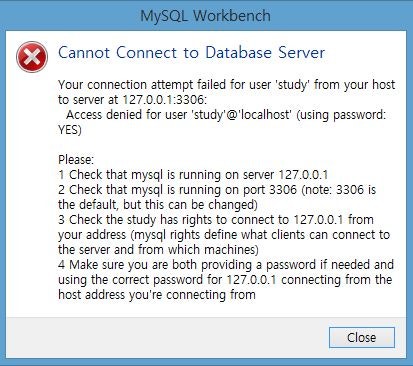Click the Cannot Connect to Database Server heading
Image resolution: width=413 pixels, height=366 pixels.
click(x=191, y=53)
